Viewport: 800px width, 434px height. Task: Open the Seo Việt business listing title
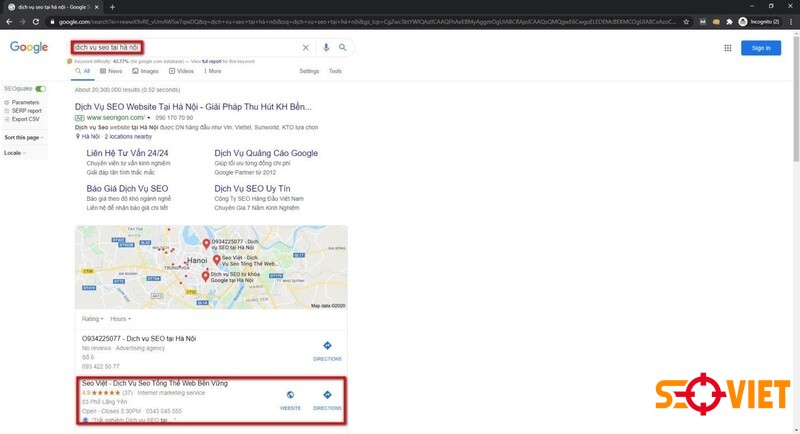pos(155,383)
